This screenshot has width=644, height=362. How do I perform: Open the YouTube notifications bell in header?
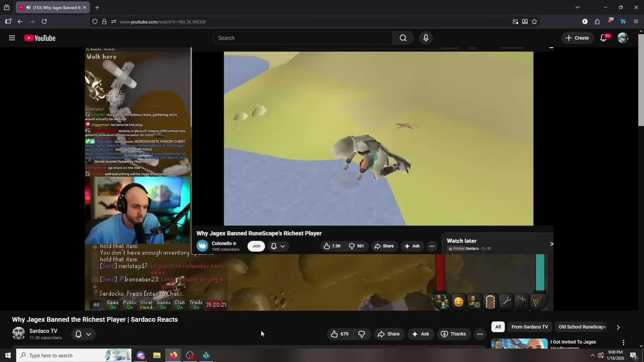(604, 38)
